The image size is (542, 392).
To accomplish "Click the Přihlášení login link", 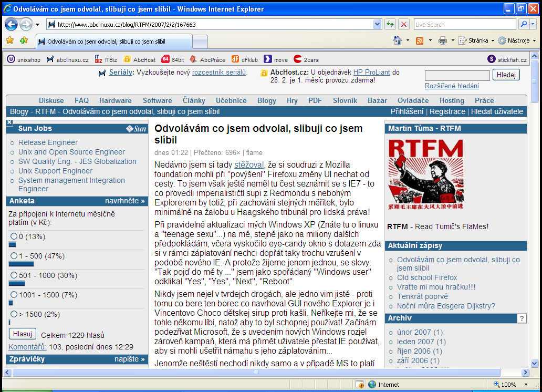I will click(x=407, y=111).
